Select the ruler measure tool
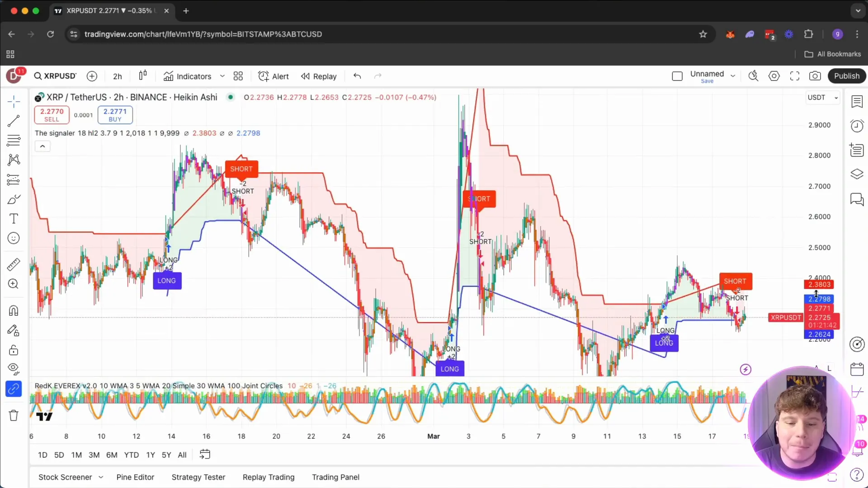 click(x=14, y=264)
